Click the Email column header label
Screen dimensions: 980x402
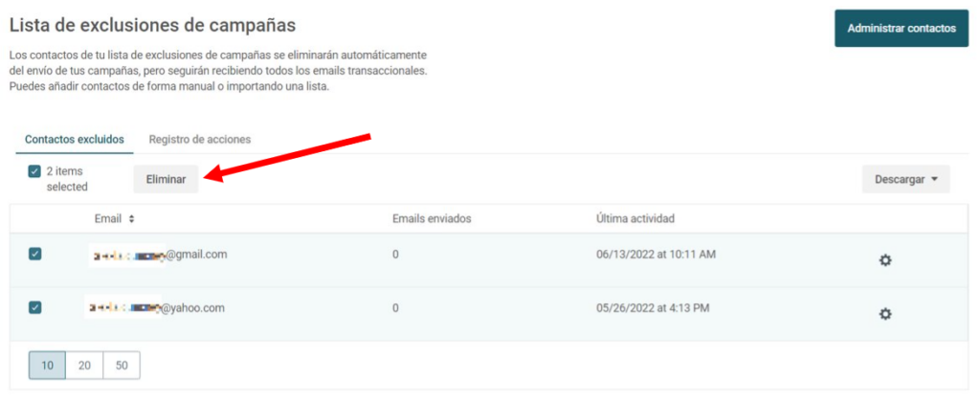[107, 219]
